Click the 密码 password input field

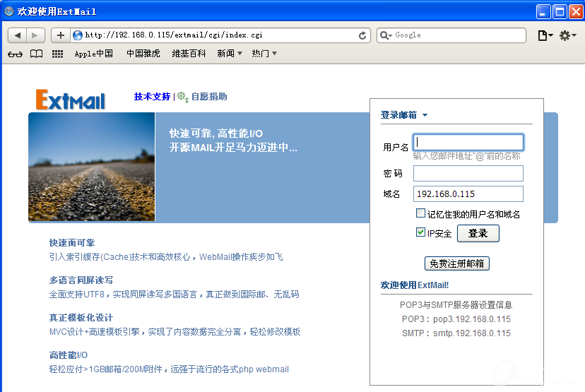coord(468,174)
